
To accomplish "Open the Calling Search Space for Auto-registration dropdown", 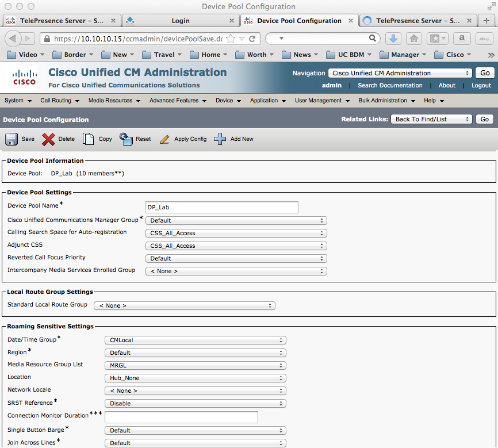I will [x=236, y=233].
